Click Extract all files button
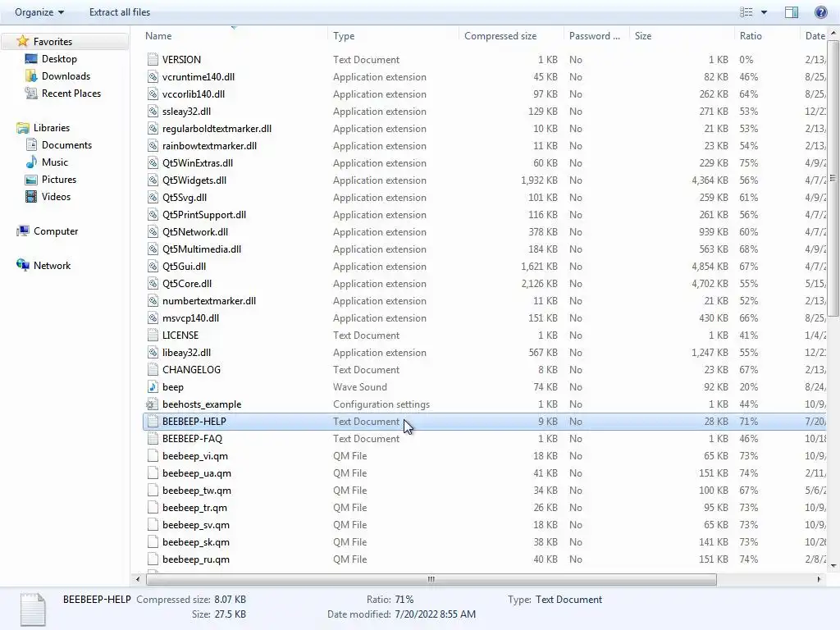Image resolution: width=840 pixels, height=630 pixels. (x=120, y=11)
